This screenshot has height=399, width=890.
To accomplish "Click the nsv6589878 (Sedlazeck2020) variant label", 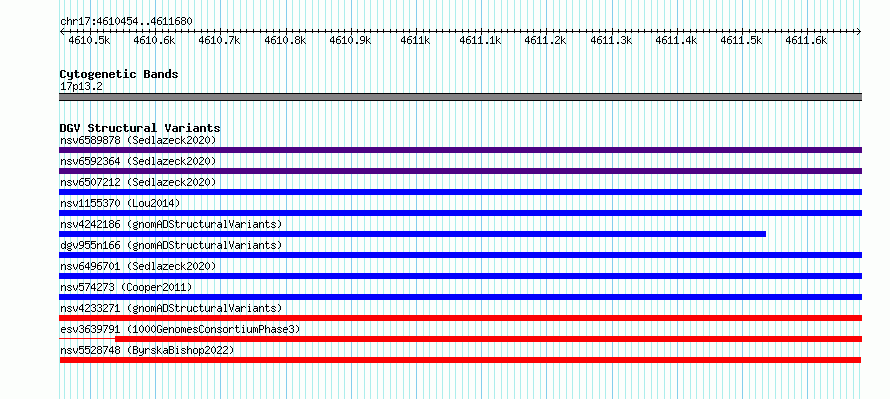I will (138, 140).
